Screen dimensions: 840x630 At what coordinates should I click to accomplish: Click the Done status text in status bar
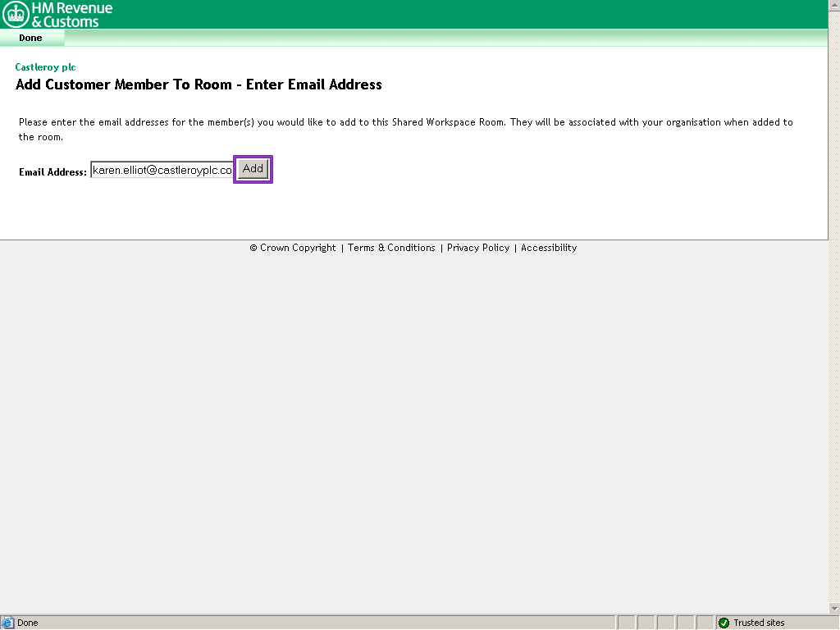pos(28,623)
